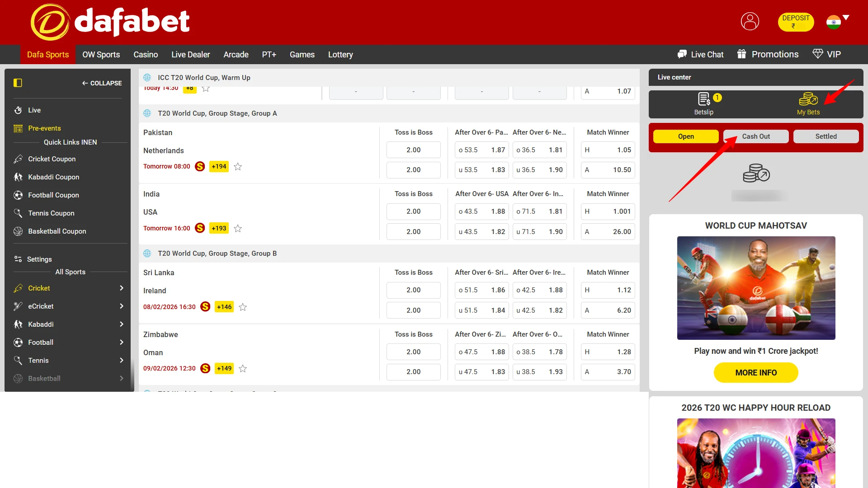Image resolution: width=868 pixels, height=488 pixels.
Task: Switch bets filter to Settled
Action: pyautogui.click(x=826, y=136)
